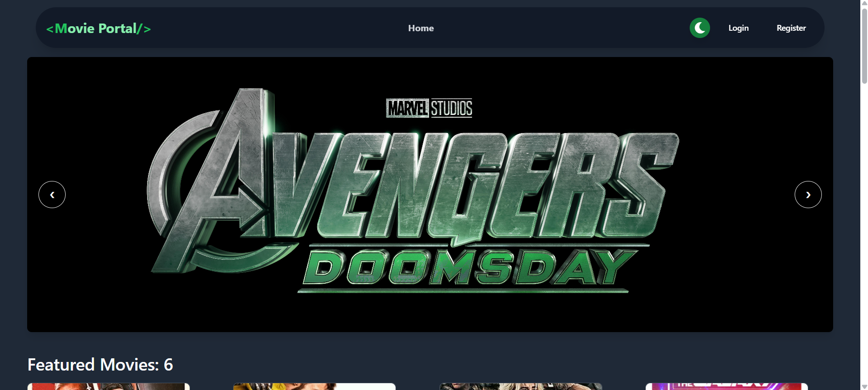Click the Movie Portal logo
Image resolution: width=868 pixels, height=390 pixels.
pyautogui.click(x=99, y=29)
